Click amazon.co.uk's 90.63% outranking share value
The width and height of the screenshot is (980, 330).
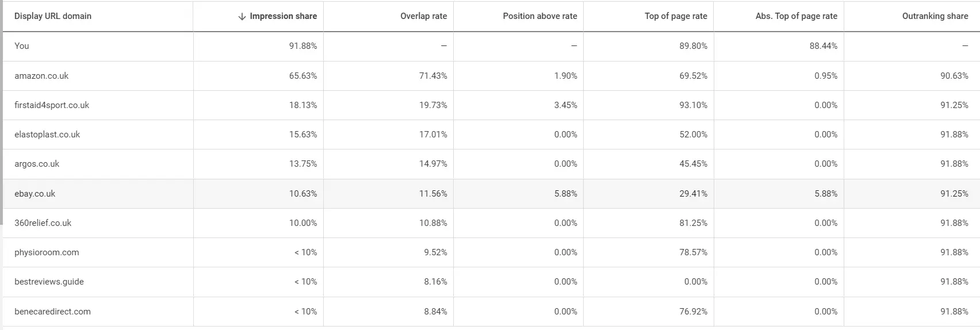954,76
